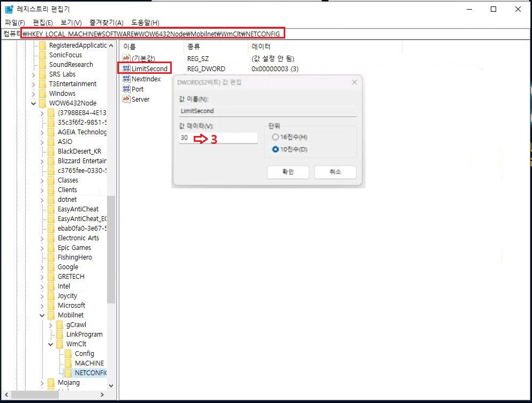
Task: Select the BlackDesert_KR folder icon
Action: tap(51, 151)
